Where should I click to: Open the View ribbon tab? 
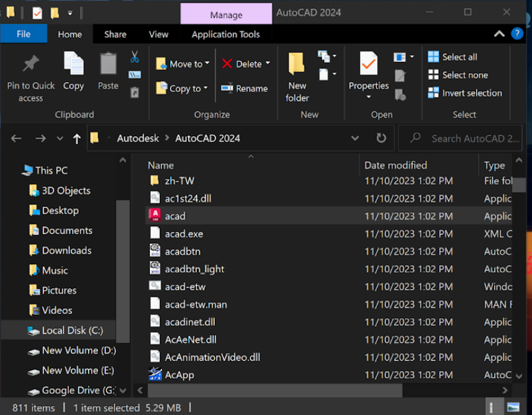pyautogui.click(x=159, y=34)
